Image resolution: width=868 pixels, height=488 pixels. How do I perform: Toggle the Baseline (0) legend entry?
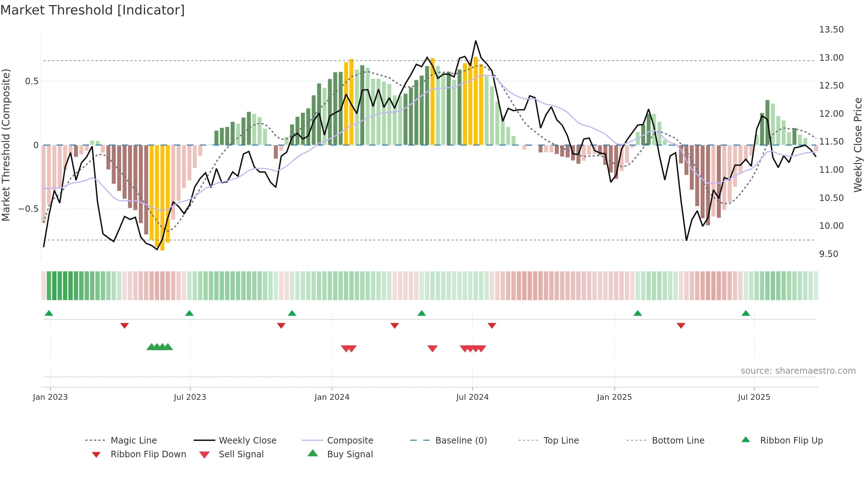click(448, 440)
